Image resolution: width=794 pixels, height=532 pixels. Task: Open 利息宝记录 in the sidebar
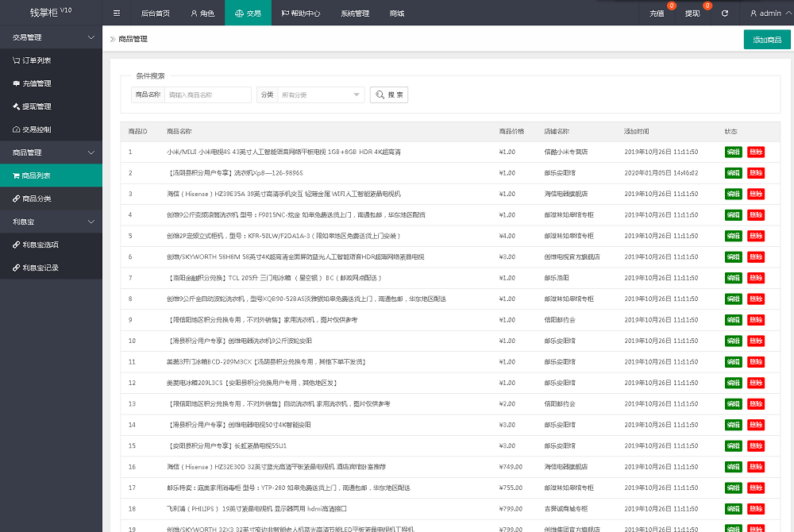coord(40,268)
